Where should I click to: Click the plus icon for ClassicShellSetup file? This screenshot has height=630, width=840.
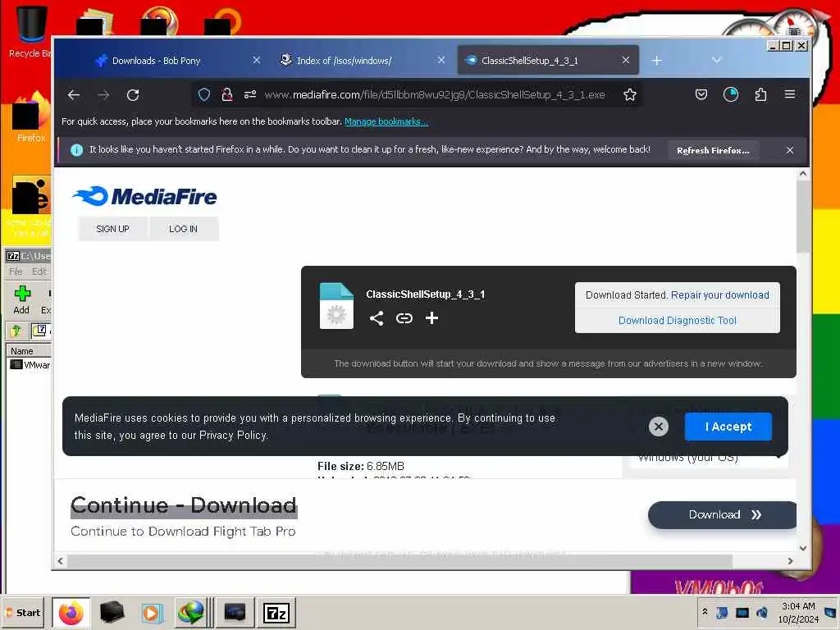coord(431,318)
